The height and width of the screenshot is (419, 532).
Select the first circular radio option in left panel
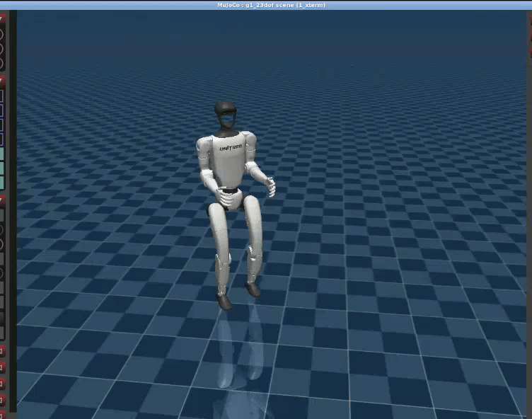click(x=2, y=33)
